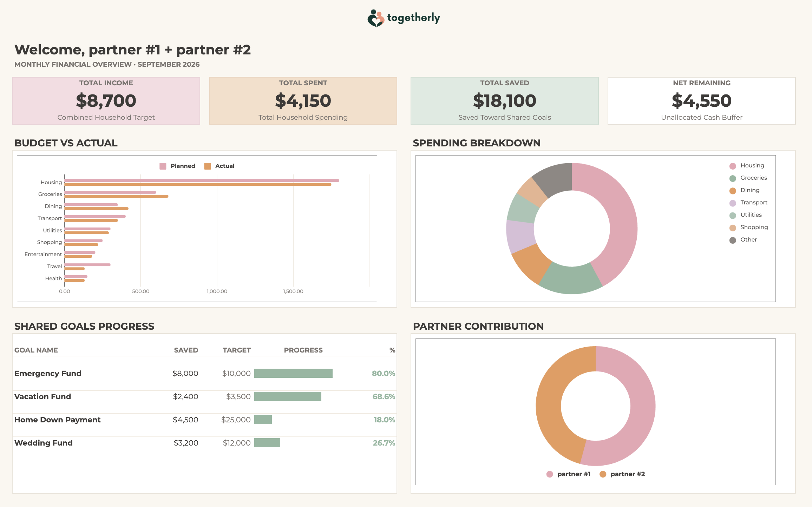Click the Dining legend dot
The width and height of the screenshot is (812, 507).
733,191
